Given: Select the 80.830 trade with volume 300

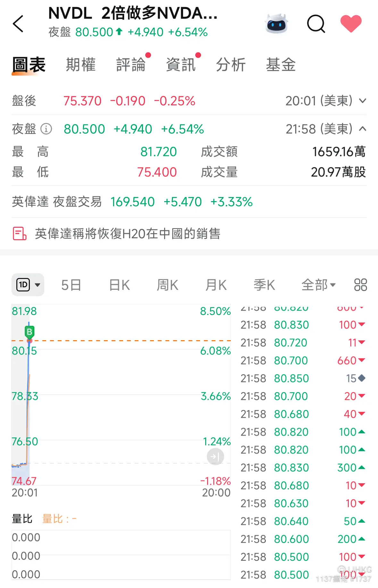Looking at the screenshot, I should coord(303,468).
